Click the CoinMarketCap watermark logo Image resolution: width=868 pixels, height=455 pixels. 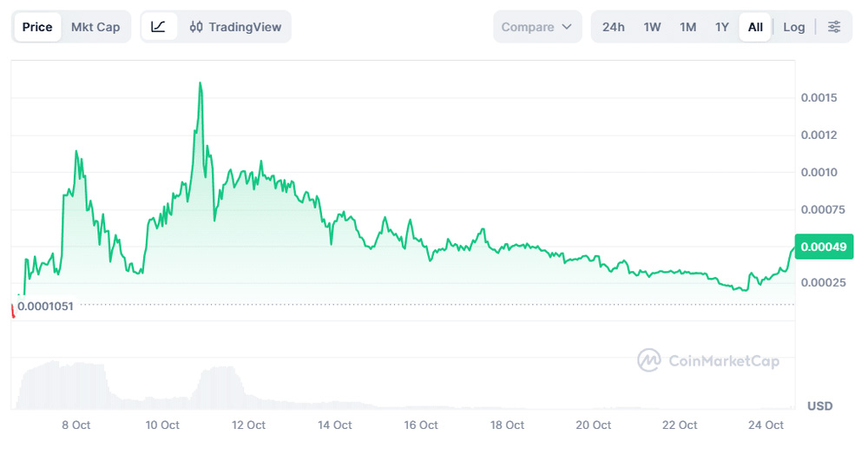[x=709, y=360]
